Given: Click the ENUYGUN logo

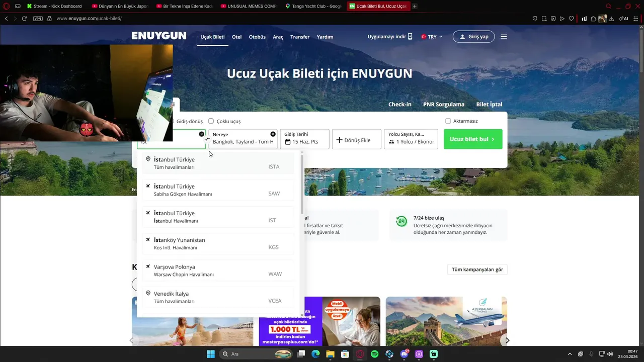Looking at the screenshot, I should pyautogui.click(x=159, y=36).
